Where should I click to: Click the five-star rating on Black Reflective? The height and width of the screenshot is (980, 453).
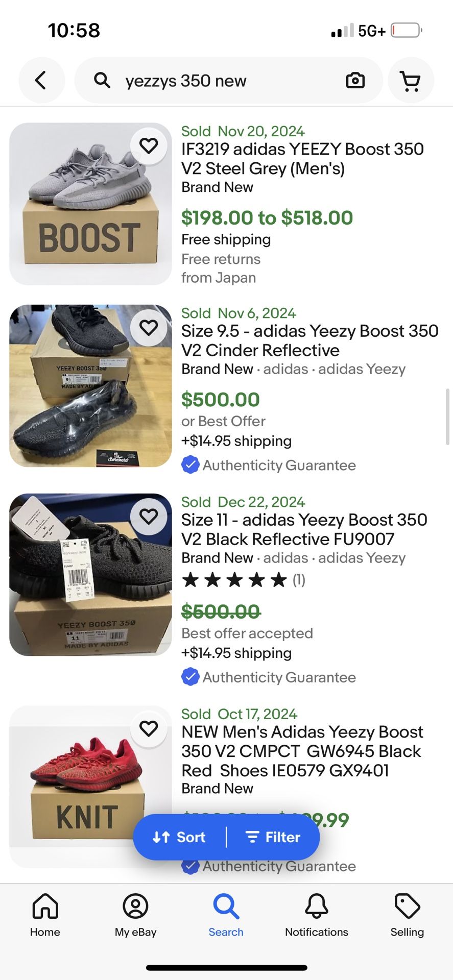click(235, 580)
